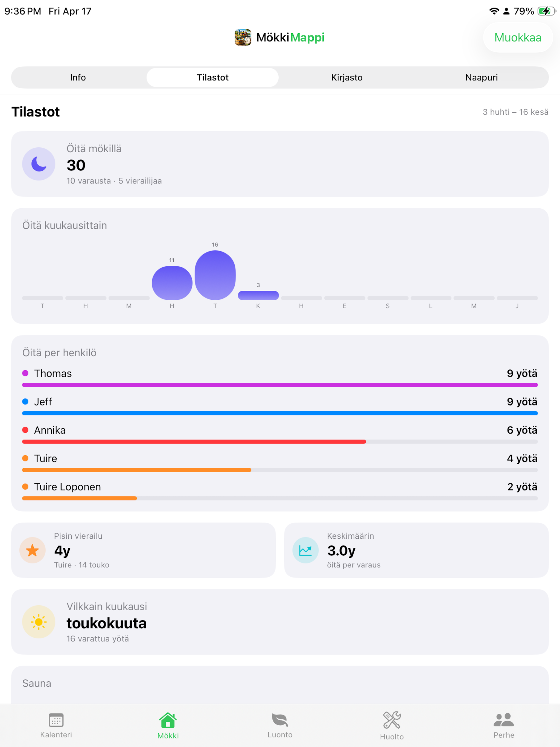Viewport: 560px width, 747px height.
Task: Switch to the Naapuri tab
Action: (x=481, y=77)
